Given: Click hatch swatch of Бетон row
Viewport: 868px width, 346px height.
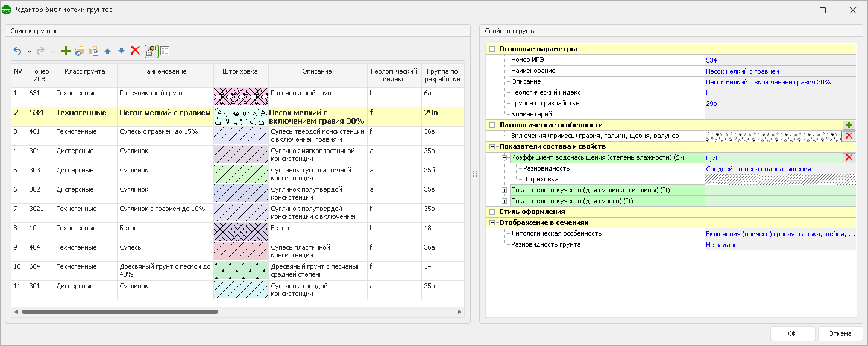Looking at the screenshot, I should coord(241,232).
